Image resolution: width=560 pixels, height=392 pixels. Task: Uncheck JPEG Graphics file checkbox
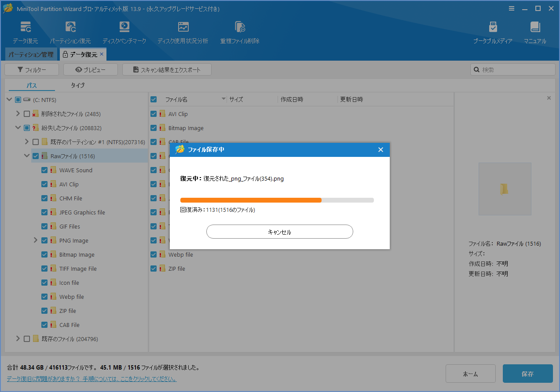[44, 212]
